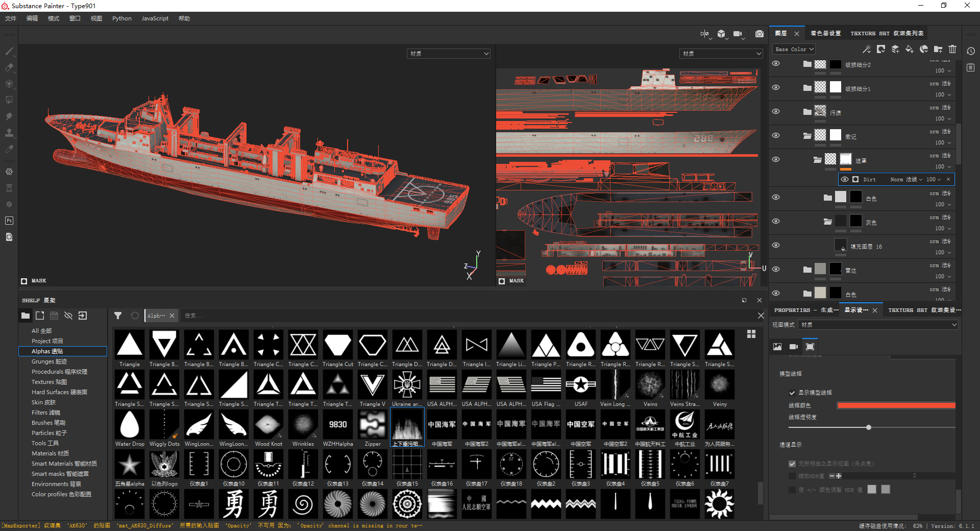Collapse the 徽记 folder in layers
The width and height of the screenshot is (980, 531).
click(807, 136)
